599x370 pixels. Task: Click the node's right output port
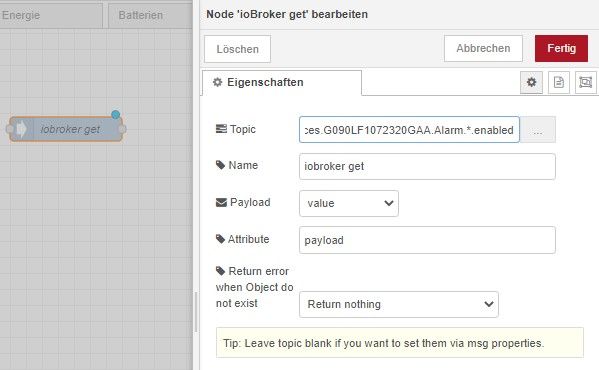(122, 129)
